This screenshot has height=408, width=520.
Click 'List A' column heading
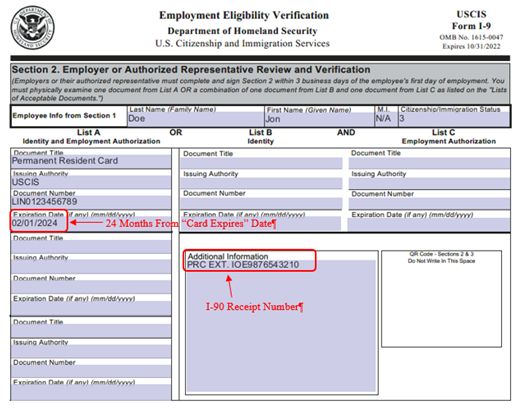point(89,132)
